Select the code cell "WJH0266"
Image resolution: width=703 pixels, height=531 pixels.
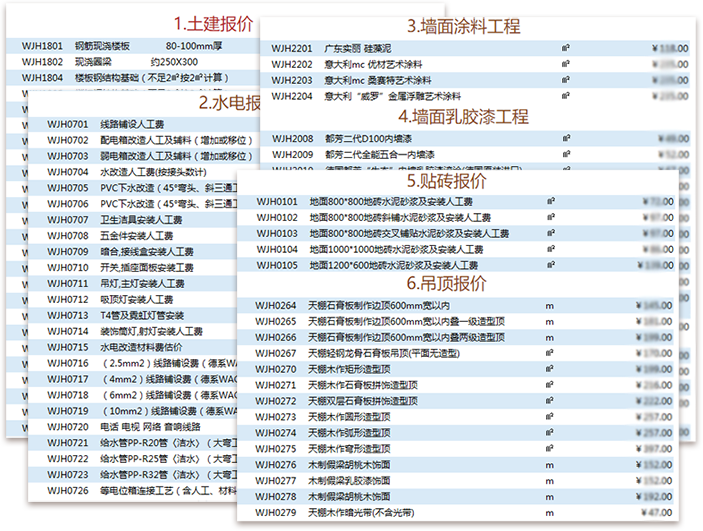276,338
